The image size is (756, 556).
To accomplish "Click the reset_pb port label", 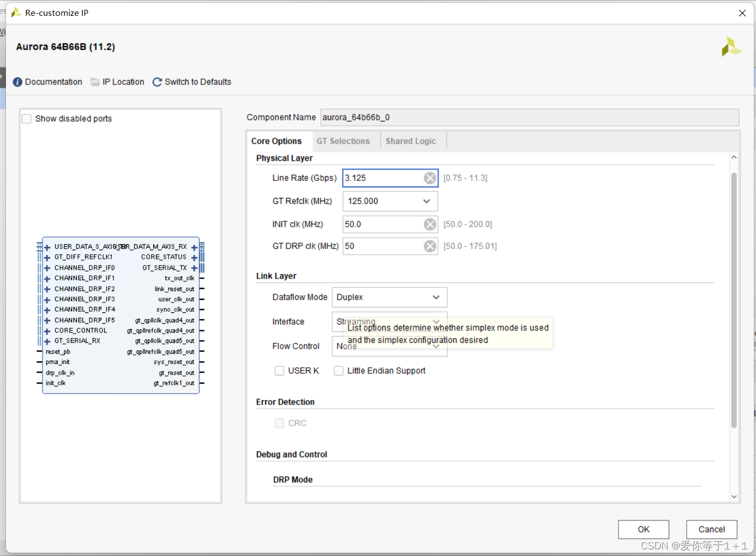I will (58, 352).
